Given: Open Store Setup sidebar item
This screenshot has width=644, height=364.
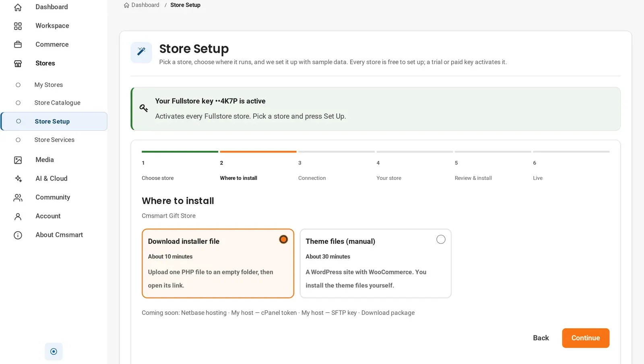Looking at the screenshot, I should [x=54, y=121].
